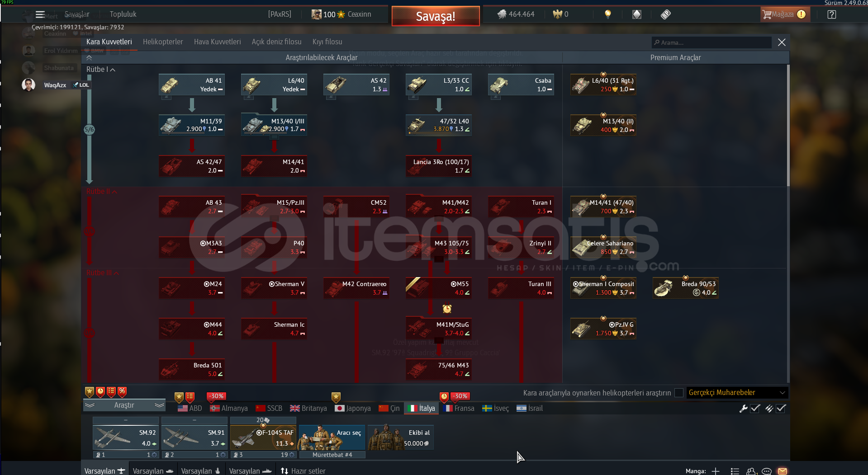Click the plus icon next to Manga
This screenshot has height=475, width=868.
(x=716, y=471)
